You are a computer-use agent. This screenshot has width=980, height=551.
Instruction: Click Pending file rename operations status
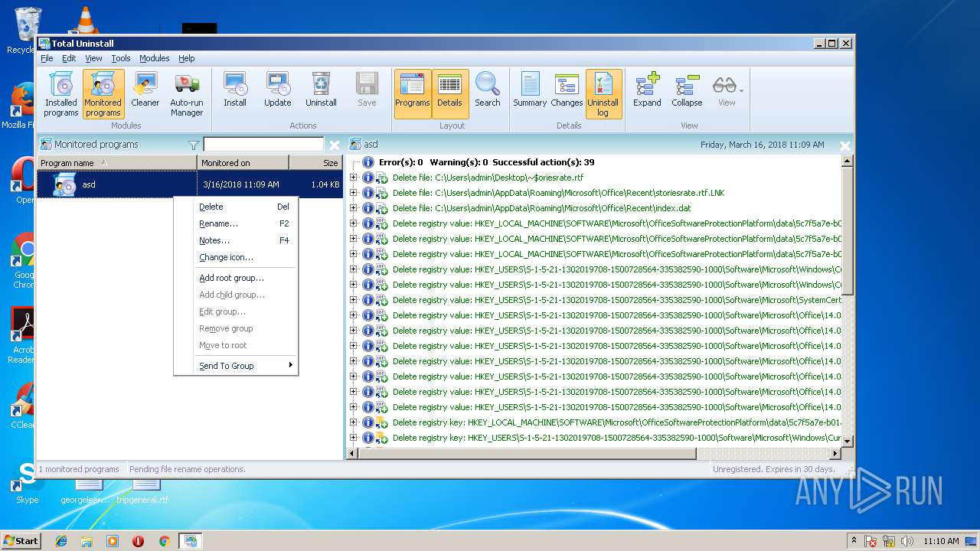[x=188, y=469]
